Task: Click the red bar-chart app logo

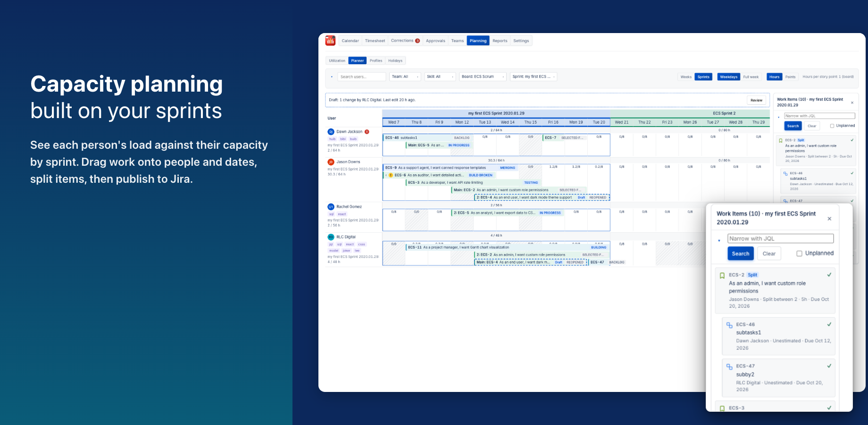Action: (330, 41)
